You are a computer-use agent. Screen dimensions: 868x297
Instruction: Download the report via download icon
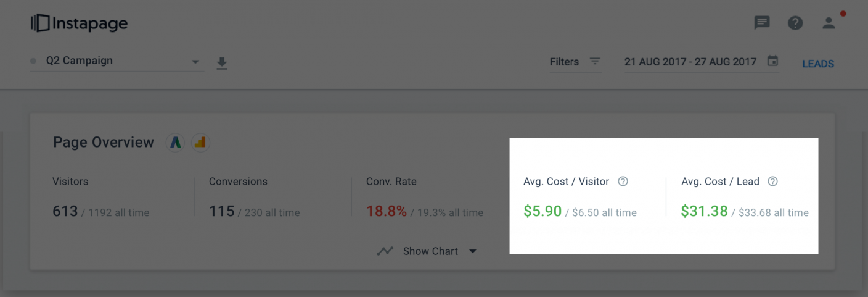pyautogui.click(x=222, y=63)
